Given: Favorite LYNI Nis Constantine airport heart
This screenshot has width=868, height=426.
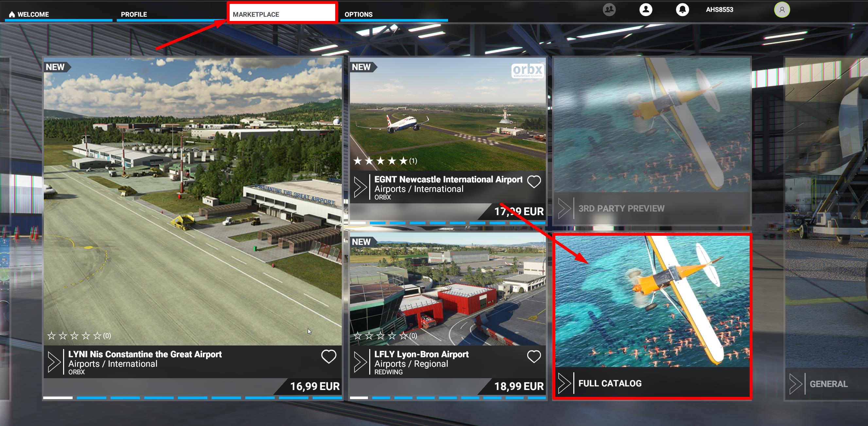Looking at the screenshot, I should click(x=329, y=357).
